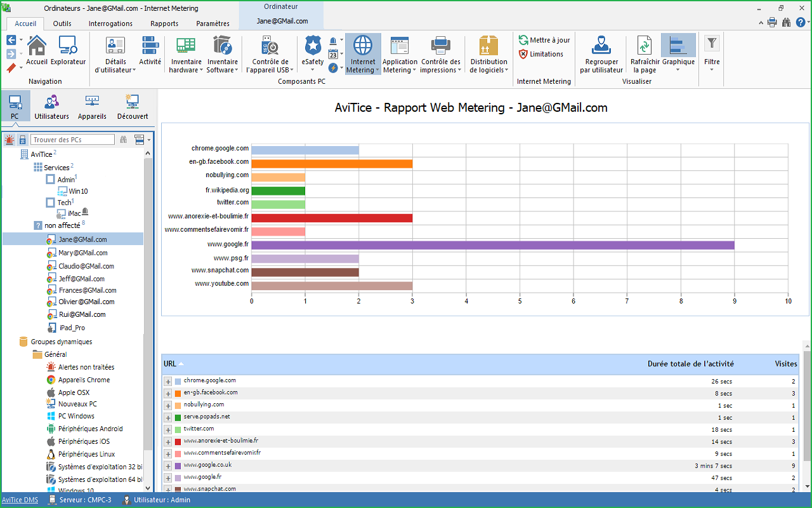Open the Outils ribbon tab
Viewport: 812px width, 508px height.
click(62, 23)
